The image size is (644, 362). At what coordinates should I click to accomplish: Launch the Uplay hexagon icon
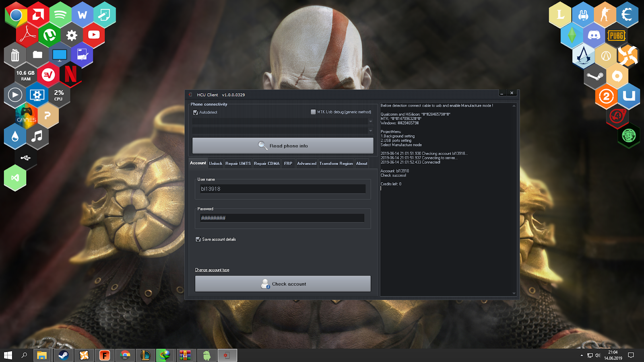[629, 96]
